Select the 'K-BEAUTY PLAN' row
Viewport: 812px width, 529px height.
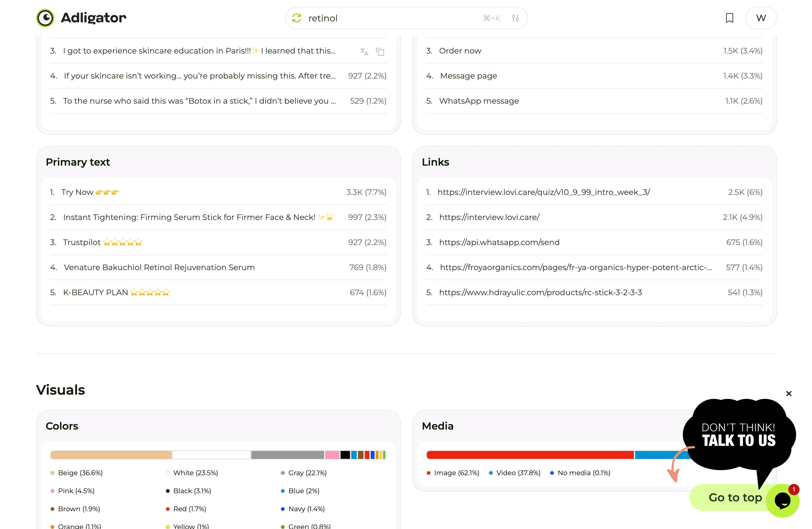(218, 292)
